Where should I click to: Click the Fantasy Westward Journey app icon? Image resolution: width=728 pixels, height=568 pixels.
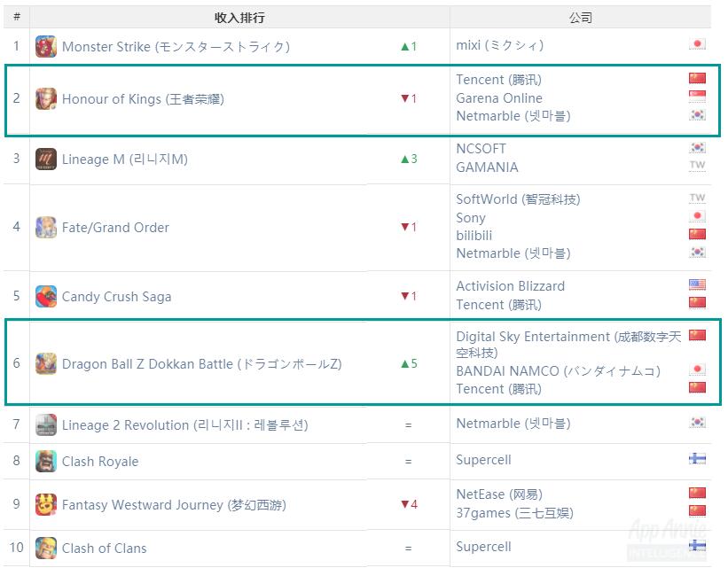point(46,504)
